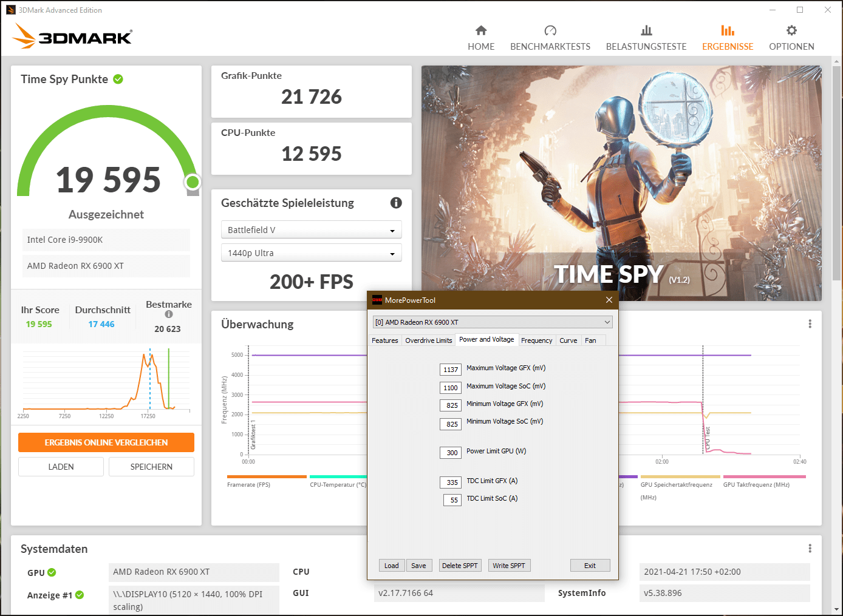Switch to Curve tab
Viewport: 843px width, 616px height.
[568, 340]
